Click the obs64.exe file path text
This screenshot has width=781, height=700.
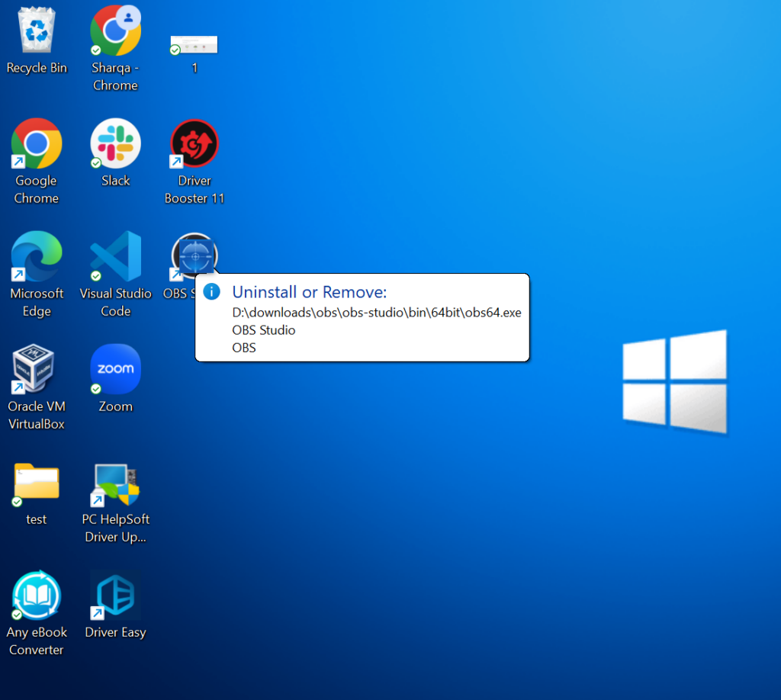coord(377,313)
